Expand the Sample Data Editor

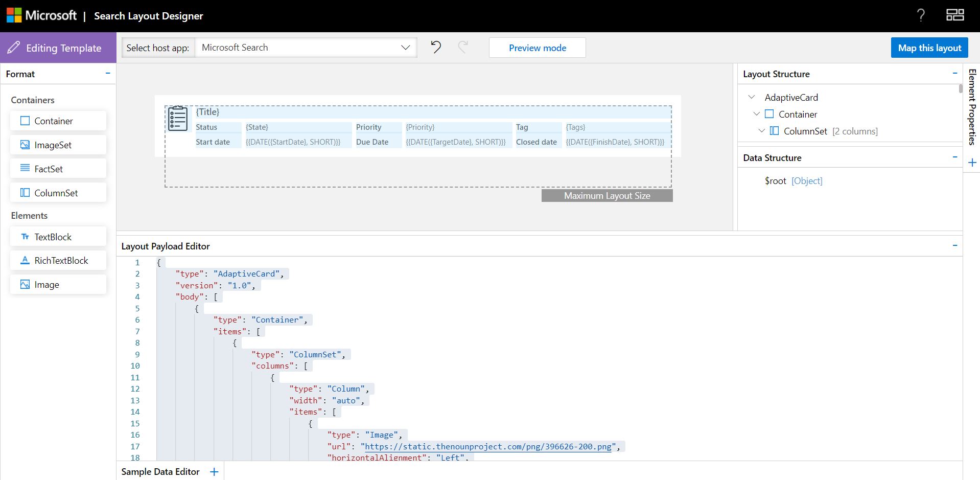[x=214, y=471]
